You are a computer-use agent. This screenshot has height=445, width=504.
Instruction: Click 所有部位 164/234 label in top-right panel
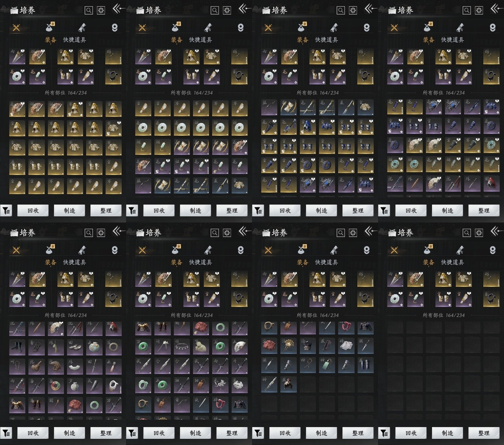[444, 93]
